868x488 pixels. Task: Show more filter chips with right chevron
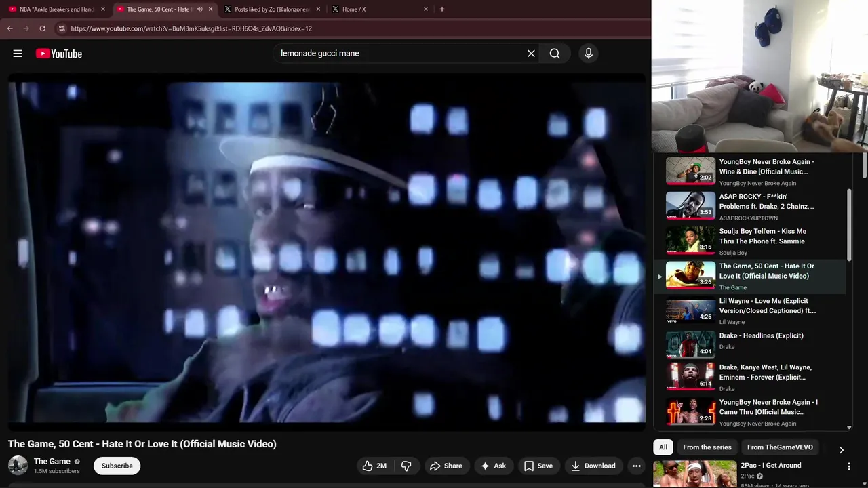841,449
